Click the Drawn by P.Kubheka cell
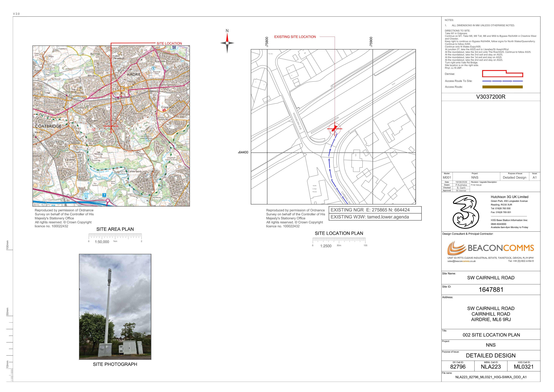The width and height of the screenshot is (554, 392). (x=461, y=185)
